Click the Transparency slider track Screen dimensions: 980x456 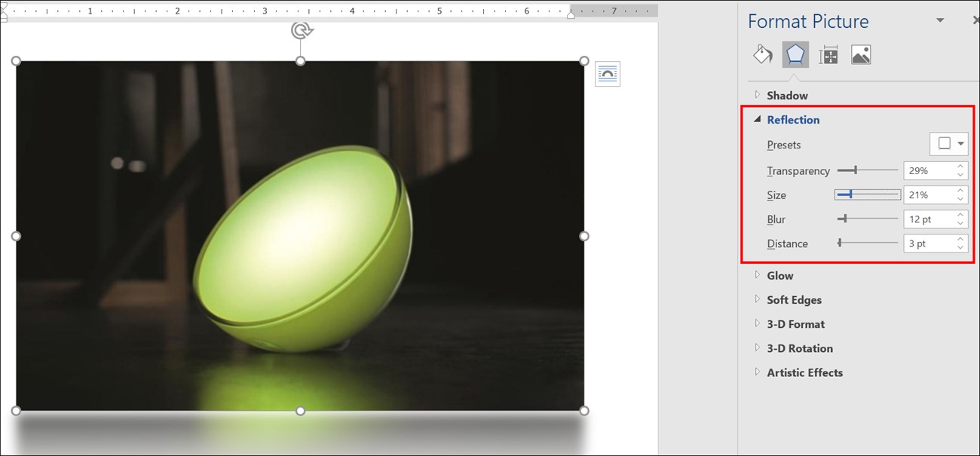point(867,170)
